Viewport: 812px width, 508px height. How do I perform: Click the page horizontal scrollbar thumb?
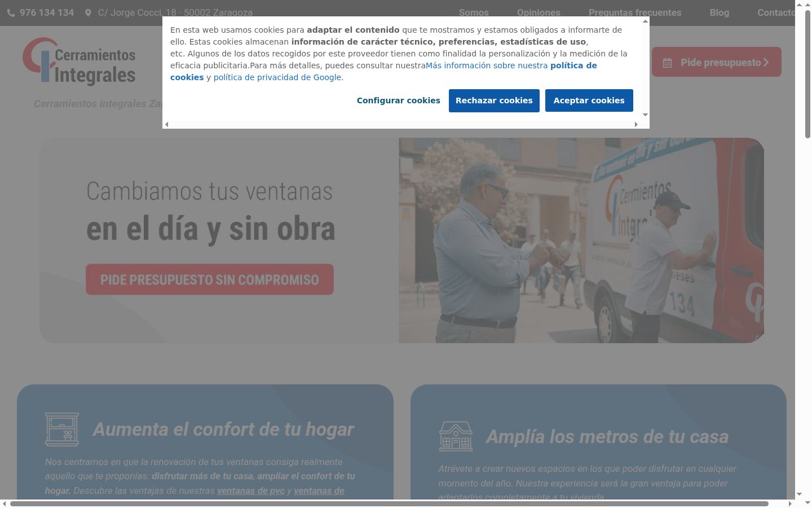389,503
